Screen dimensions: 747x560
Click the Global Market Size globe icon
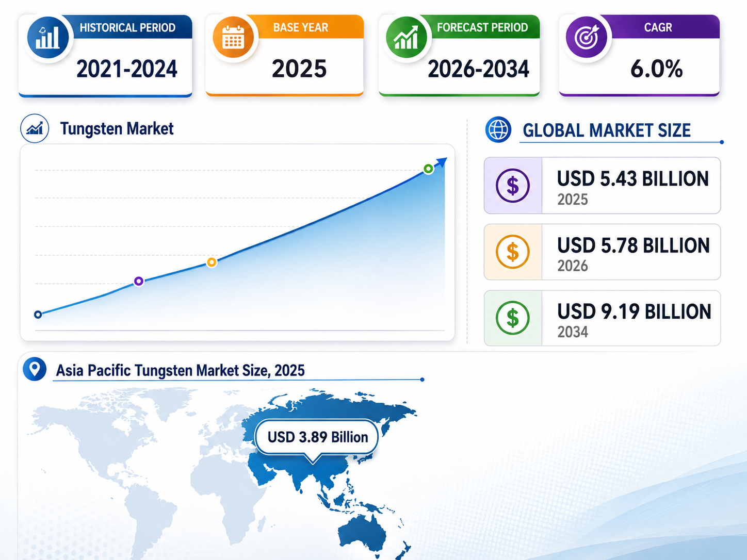click(x=498, y=129)
